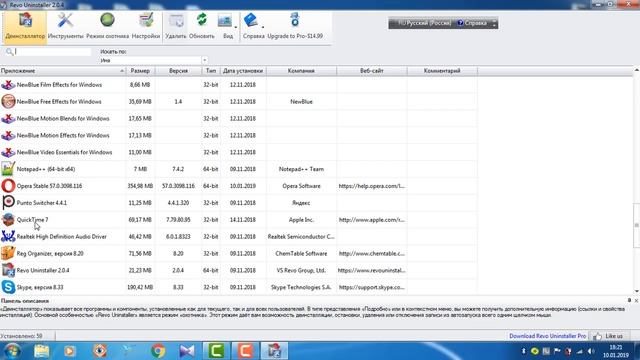Open Tools (Инструменты) section
Viewport: 640px width, 360px height.
65,27
